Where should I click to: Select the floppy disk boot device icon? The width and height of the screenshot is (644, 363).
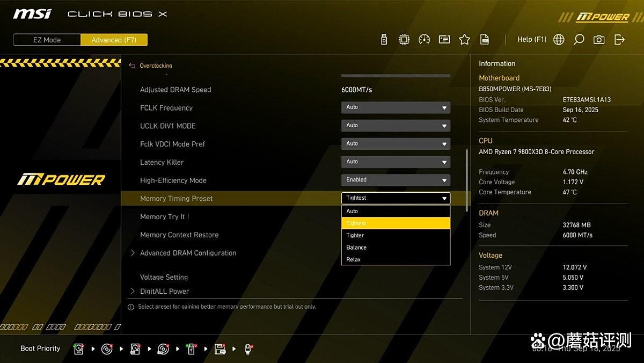[x=220, y=349]
